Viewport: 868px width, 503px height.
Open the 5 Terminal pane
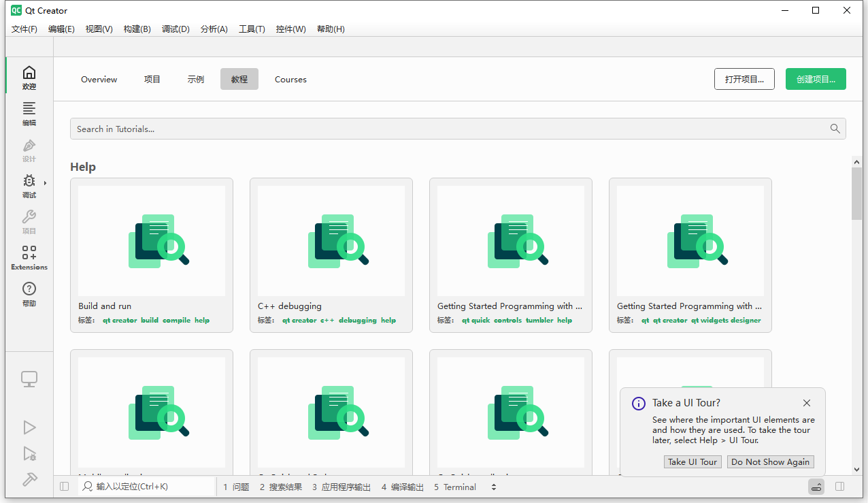pos(455,487)
